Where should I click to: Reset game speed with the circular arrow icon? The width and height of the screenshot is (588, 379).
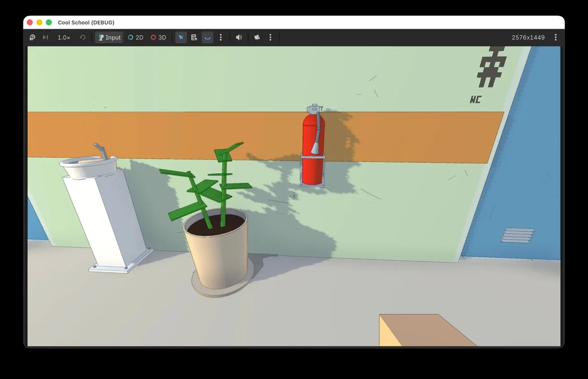click(83, 37)
